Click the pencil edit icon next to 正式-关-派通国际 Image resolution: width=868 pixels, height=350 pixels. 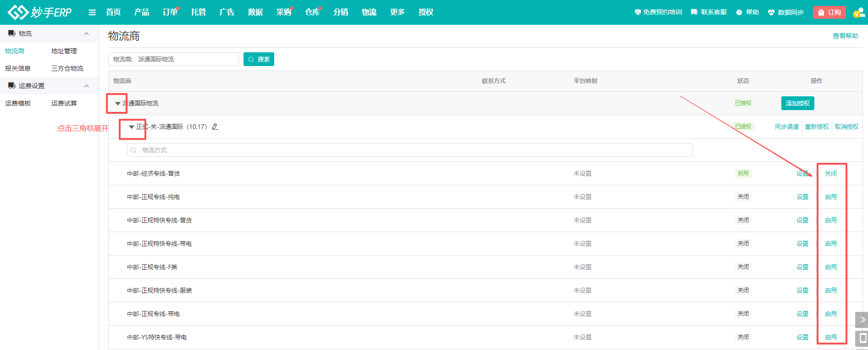coord(215,127)
